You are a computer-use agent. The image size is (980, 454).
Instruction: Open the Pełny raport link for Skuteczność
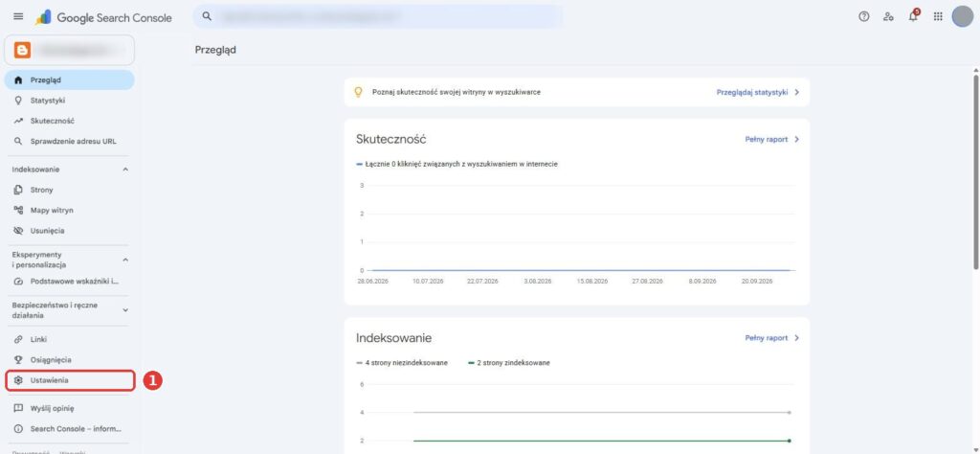(767, 140)
